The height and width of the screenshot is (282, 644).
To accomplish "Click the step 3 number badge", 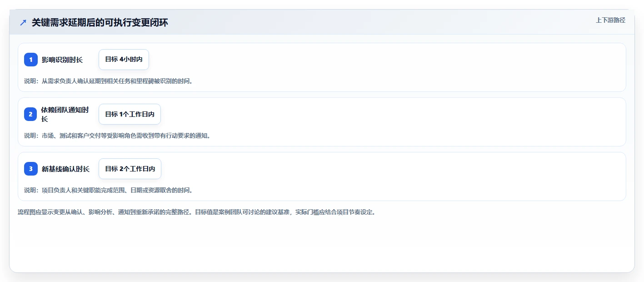I will point(31,169).
